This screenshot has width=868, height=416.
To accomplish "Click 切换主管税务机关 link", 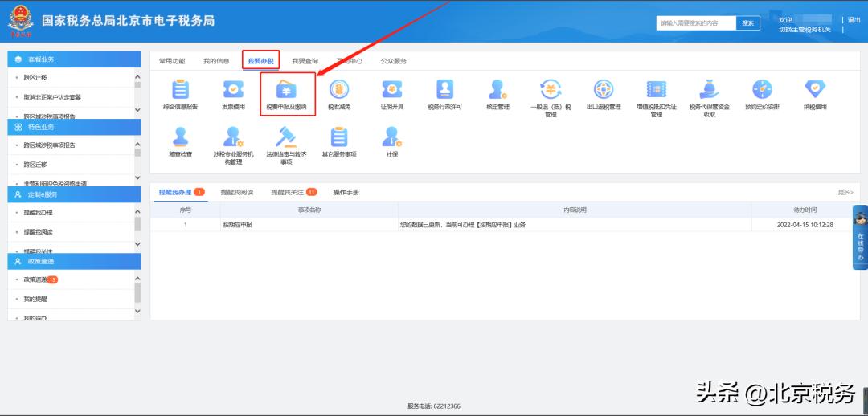I will click(x=805, y=30).
